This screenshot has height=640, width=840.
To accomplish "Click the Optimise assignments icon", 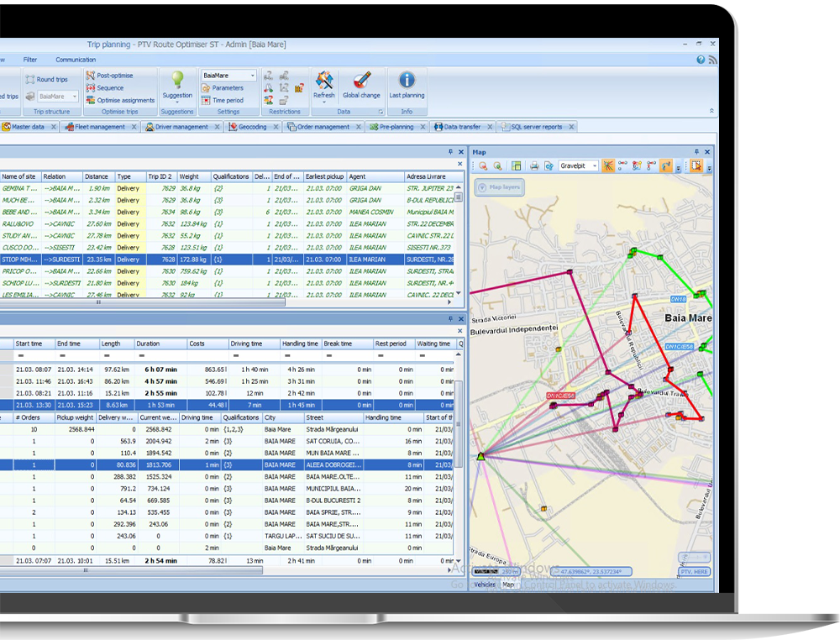I will coord(90,100).
